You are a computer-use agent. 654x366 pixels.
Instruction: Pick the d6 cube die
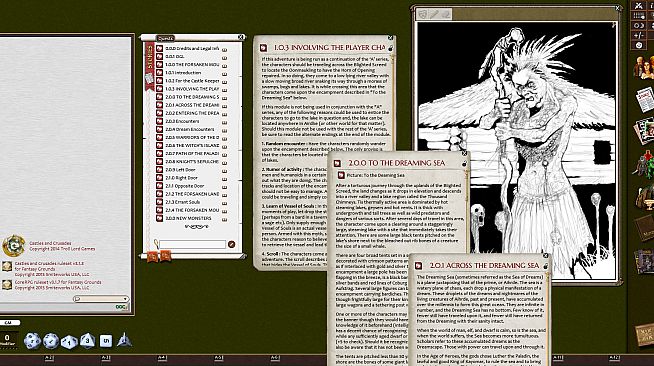point(106,341)
